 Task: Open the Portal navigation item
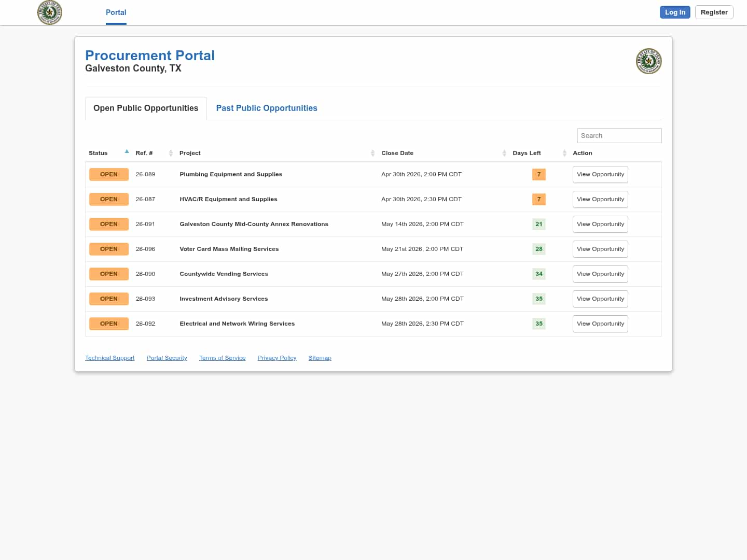point(116,12)
